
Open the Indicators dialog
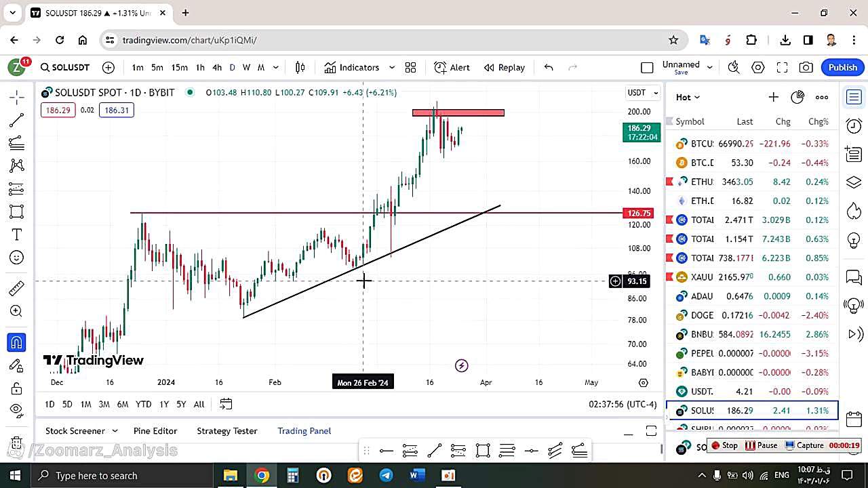[351, 67]
